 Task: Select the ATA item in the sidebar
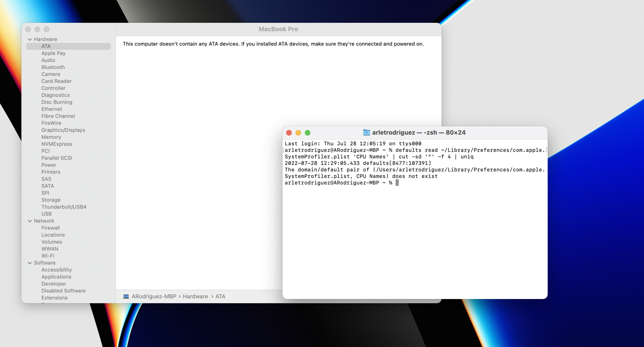(68, 46)
